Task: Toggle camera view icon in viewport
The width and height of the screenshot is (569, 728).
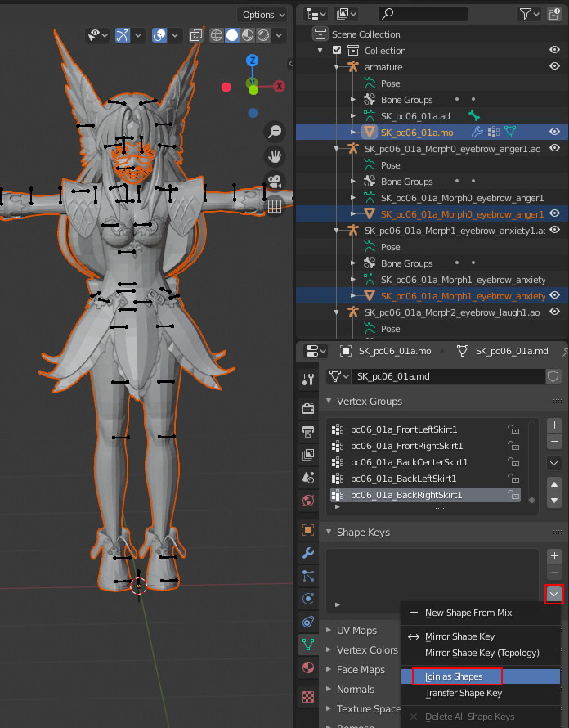Action: click(275, 181)
